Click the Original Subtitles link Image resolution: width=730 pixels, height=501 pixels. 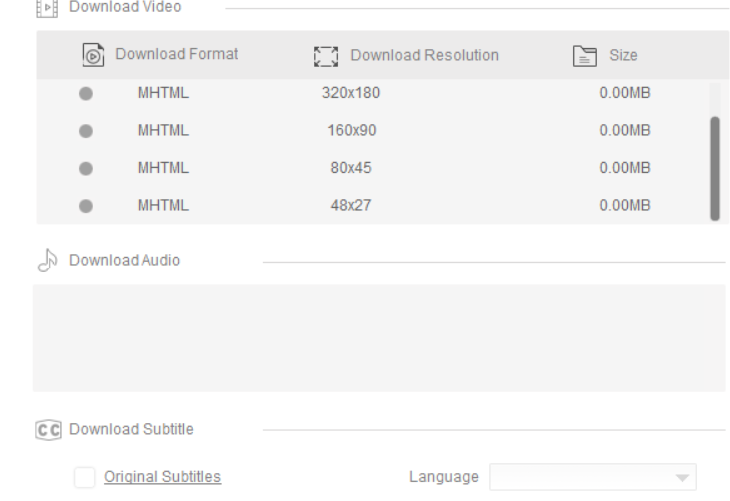click(163, 477)
